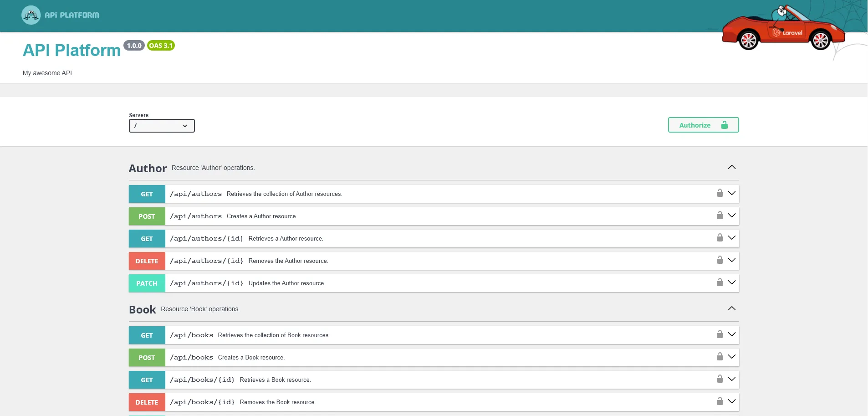Click lock icon on POST /api/books row
868x416 pixels.
[x=720, y=357]
